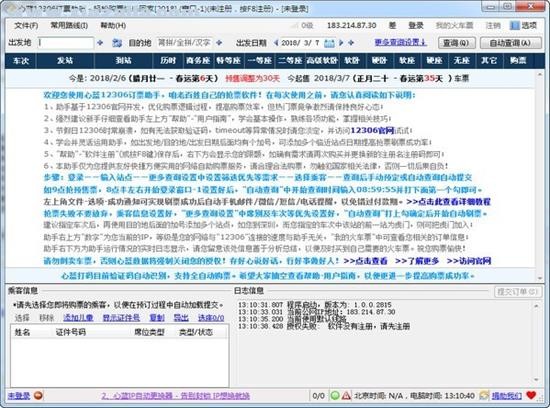Screen dimensions: 550x408
Task: Click in the 出发地 departure input field
Action: 66,43
